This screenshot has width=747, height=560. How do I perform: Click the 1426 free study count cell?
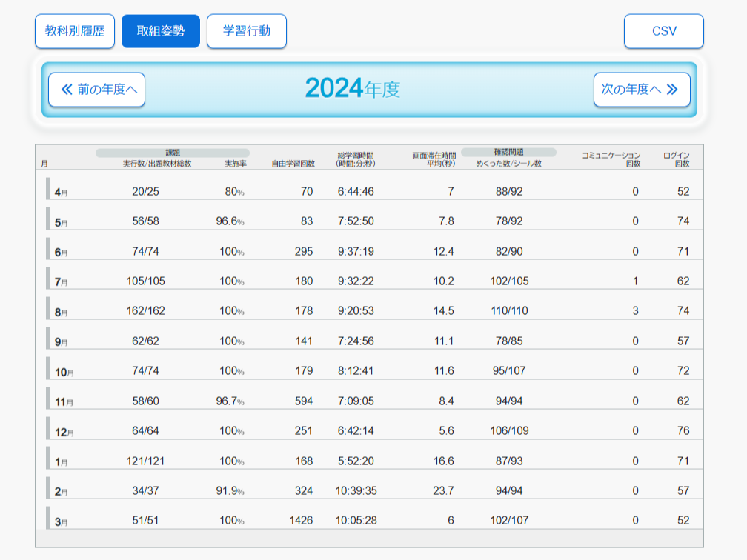coord(301,520)
